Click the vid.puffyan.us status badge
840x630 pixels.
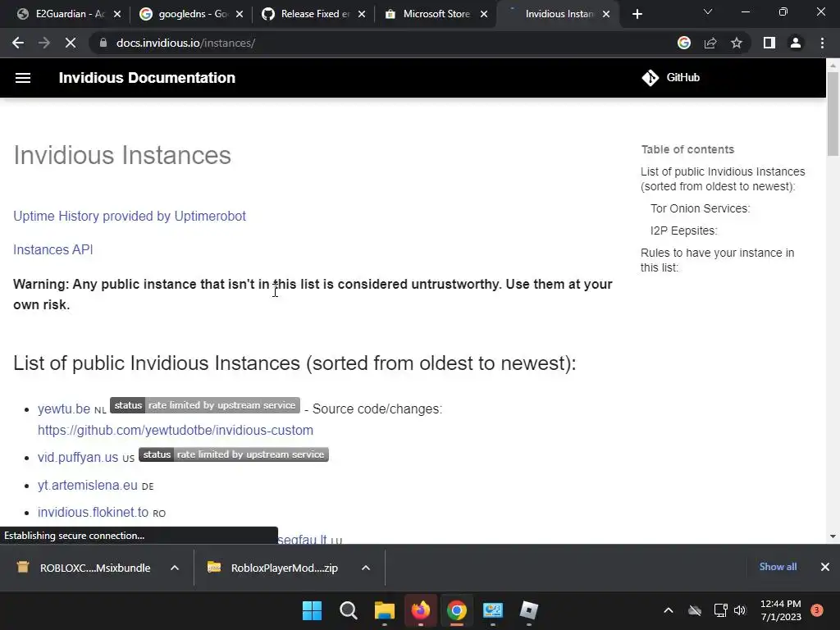coord(234,454)
